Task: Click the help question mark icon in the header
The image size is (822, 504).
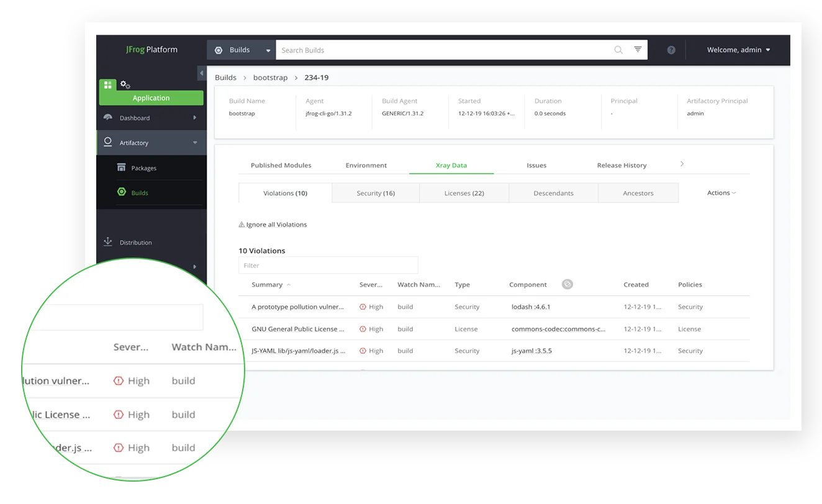Action: [x=671, y=50]
